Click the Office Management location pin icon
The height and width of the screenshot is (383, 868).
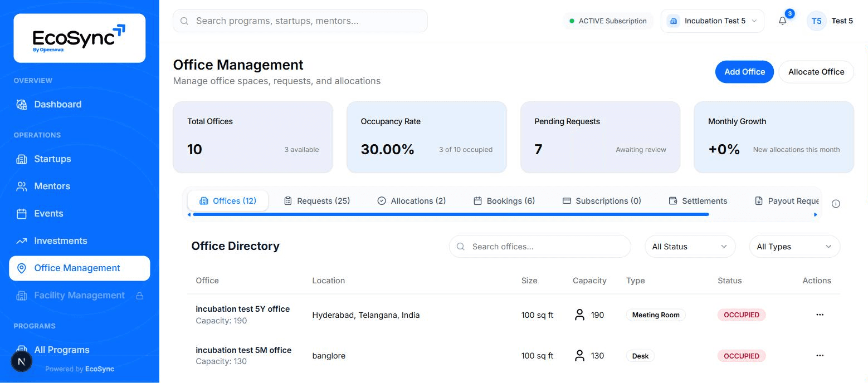(22, 268)
